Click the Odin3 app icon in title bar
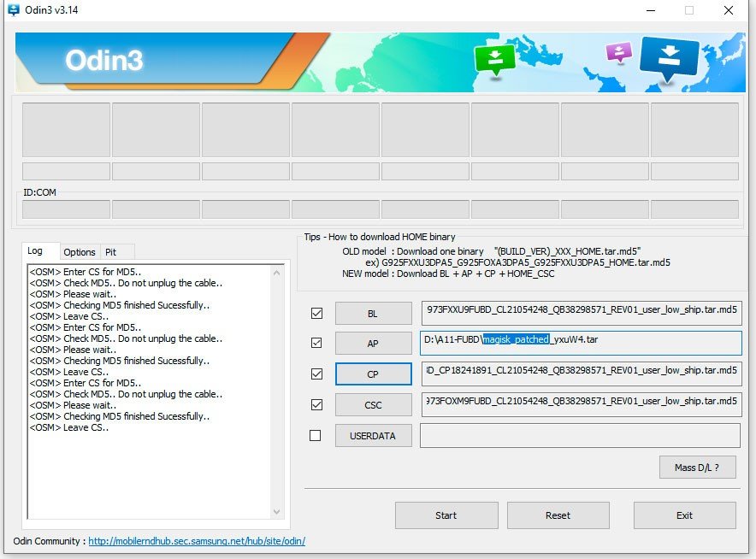 (14, 10)
